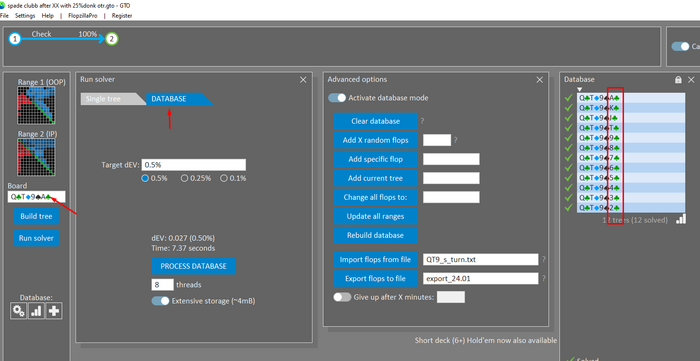Screen dimensions: 700x361
Task: Open Range 1 (OOP) grid thumbnail
Action: point(36,105)
